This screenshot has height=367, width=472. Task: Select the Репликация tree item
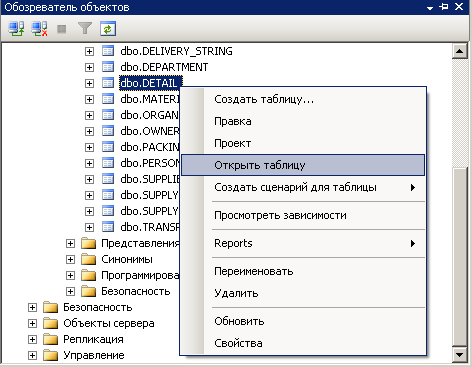click(x=93, y=339)
